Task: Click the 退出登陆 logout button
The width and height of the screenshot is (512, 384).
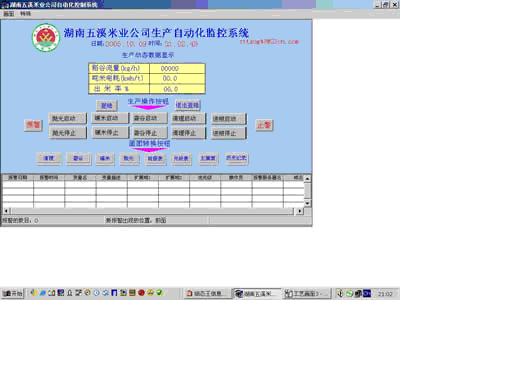Action: click(x=187, y=105)
